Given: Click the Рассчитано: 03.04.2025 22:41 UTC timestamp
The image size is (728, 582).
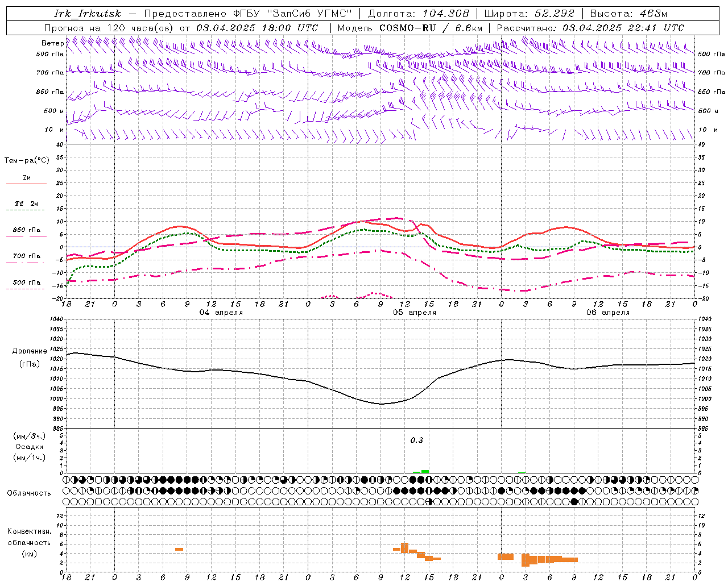Looking at the screenshot, I should [591, 28].
